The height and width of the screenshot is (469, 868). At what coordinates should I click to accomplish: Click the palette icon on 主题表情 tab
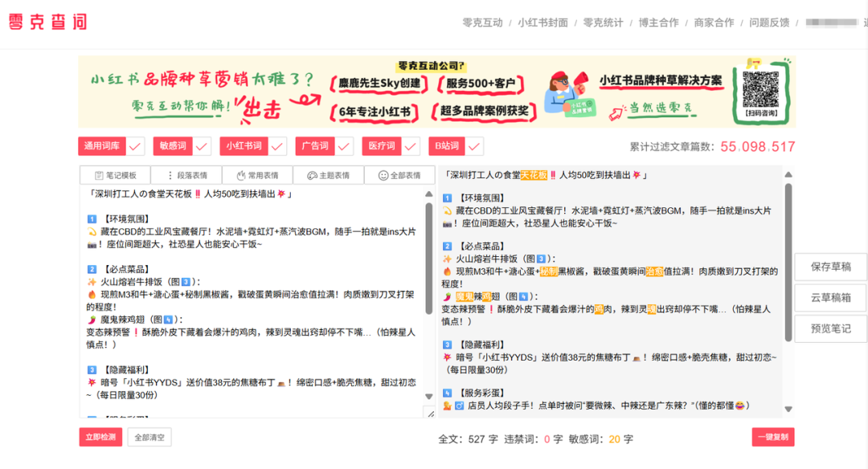tap(312, 175)
